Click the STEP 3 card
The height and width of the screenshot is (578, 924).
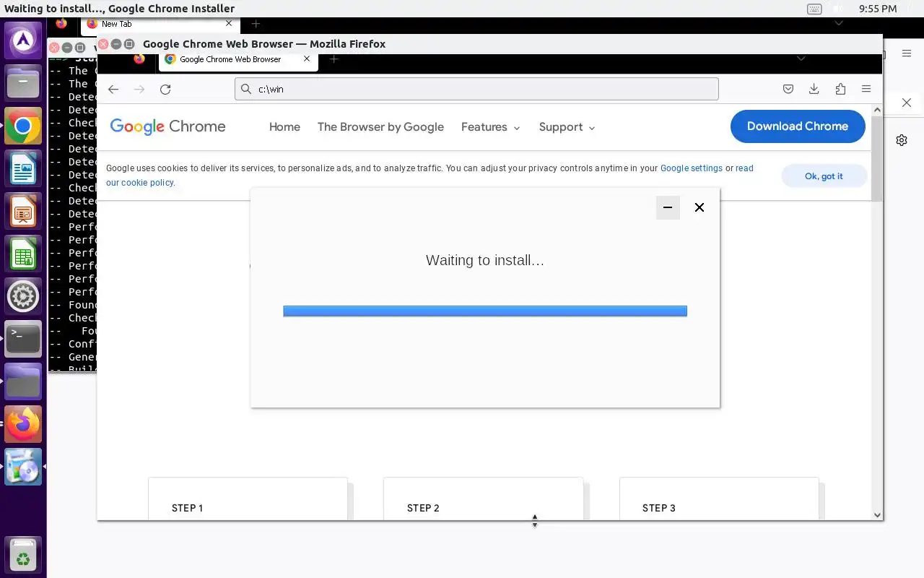[719, 499]
